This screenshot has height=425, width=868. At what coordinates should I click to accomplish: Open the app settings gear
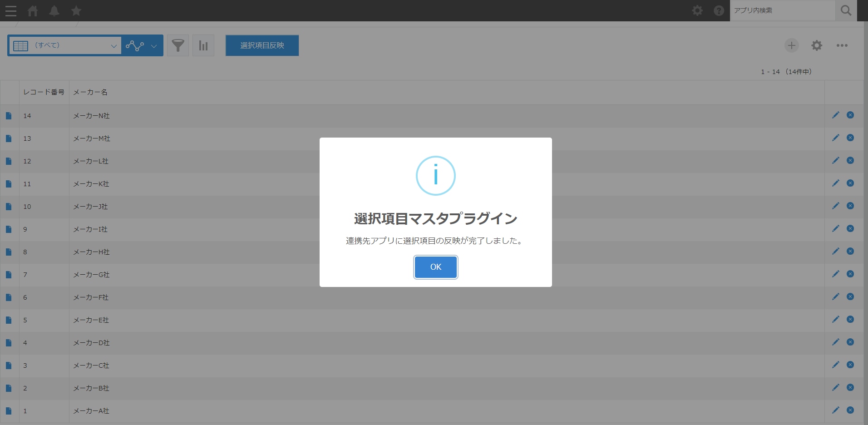(x=816, y=45)
